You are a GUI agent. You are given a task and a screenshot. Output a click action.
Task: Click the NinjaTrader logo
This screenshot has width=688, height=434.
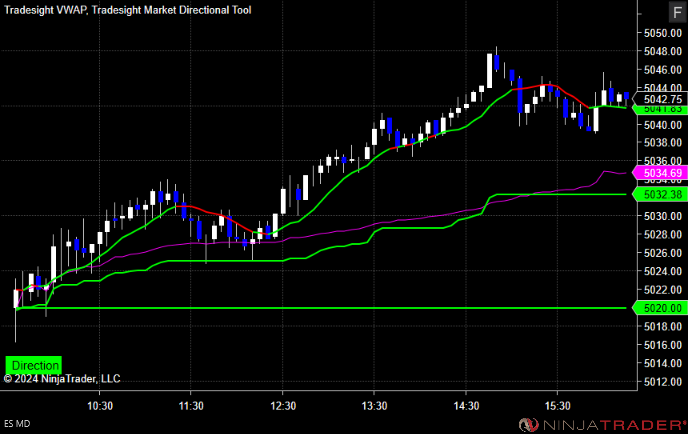pyautogui.click(x=602, y=424)
